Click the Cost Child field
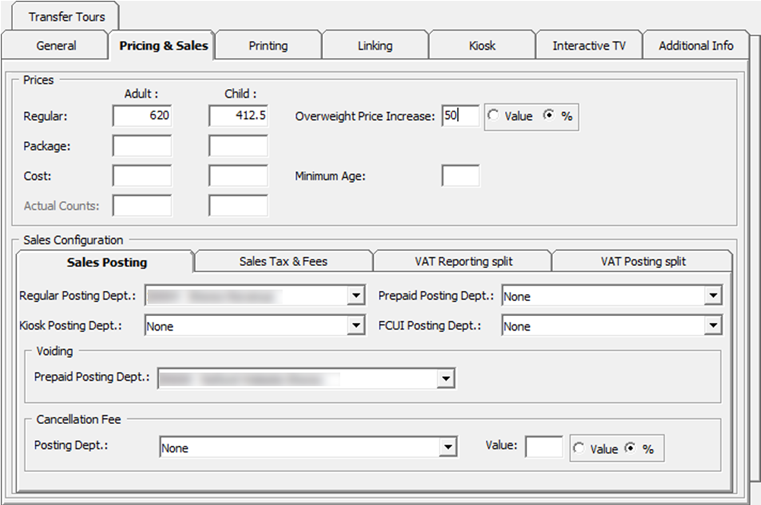 tap(238, 176)
